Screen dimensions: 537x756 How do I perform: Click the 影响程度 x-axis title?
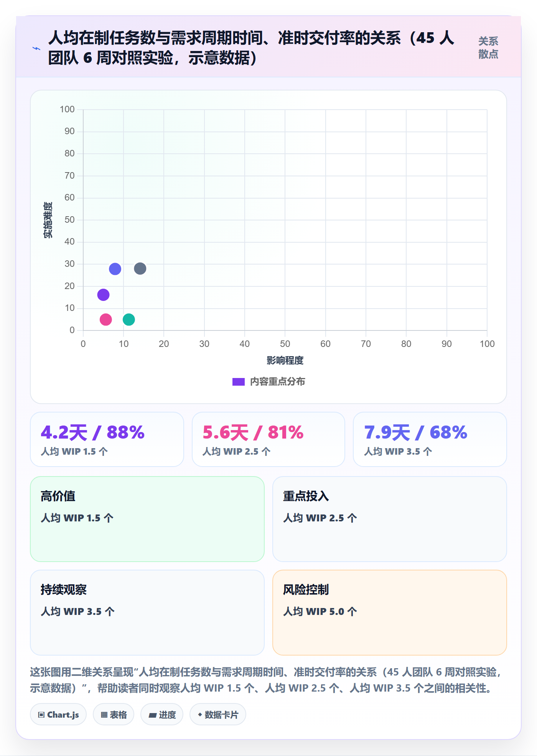[285, 360]
